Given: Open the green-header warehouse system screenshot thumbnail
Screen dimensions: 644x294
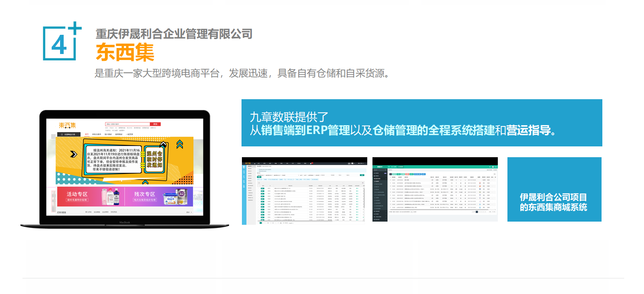Looking at the screenshot, I should click(435, 189).
